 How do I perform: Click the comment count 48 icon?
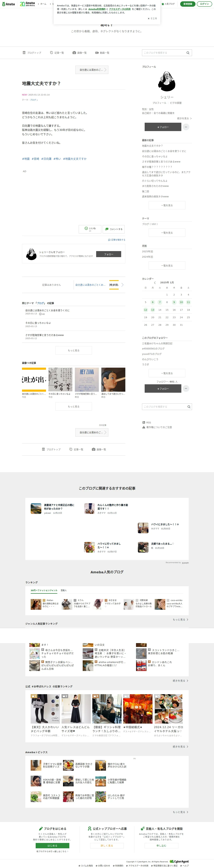pos(42,314)
